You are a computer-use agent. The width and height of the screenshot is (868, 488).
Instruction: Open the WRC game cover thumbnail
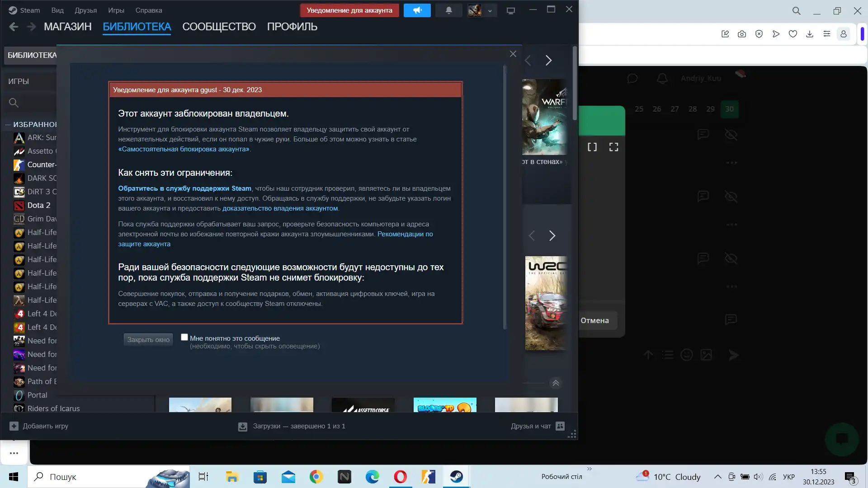point(546,303)
